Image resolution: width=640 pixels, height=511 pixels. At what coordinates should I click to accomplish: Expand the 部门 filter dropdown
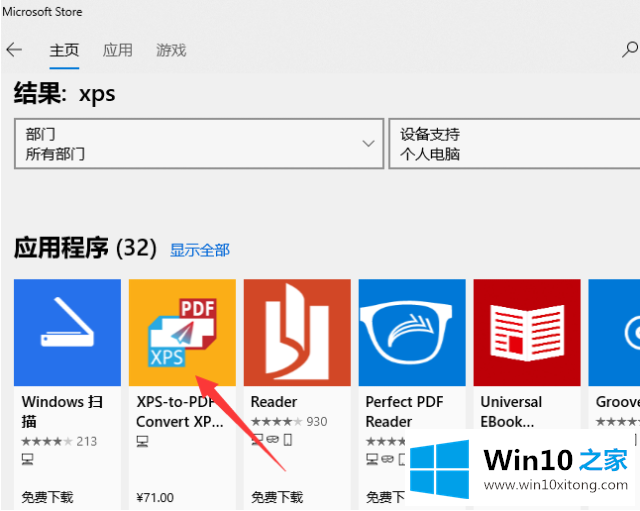coord(199,144)
